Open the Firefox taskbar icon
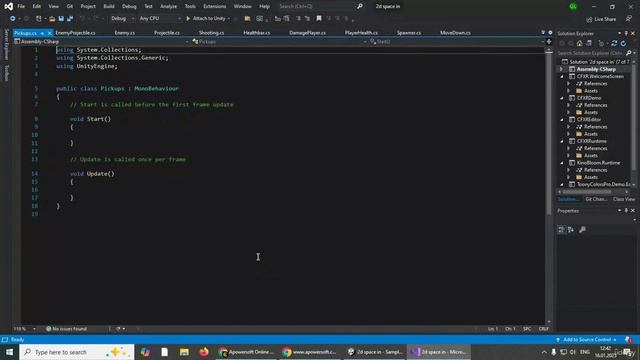Screen dimensions: 640x360 (x=204, y=352)
